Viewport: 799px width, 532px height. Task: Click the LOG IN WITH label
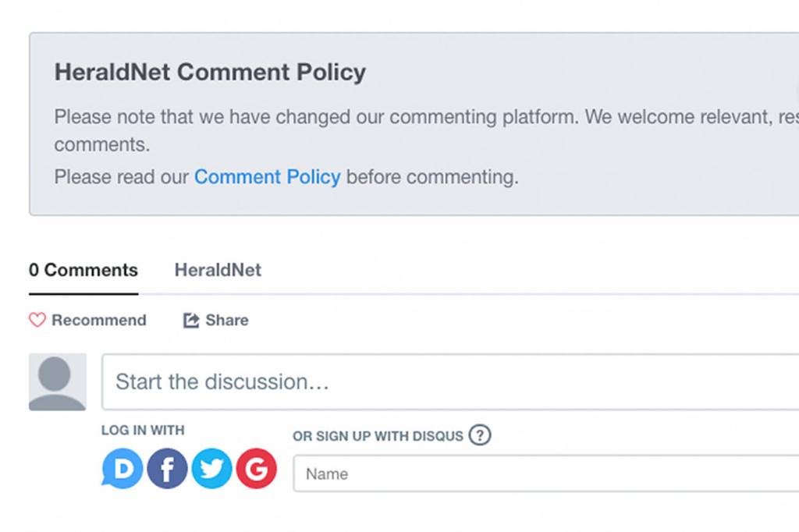(x=143, y=430)
